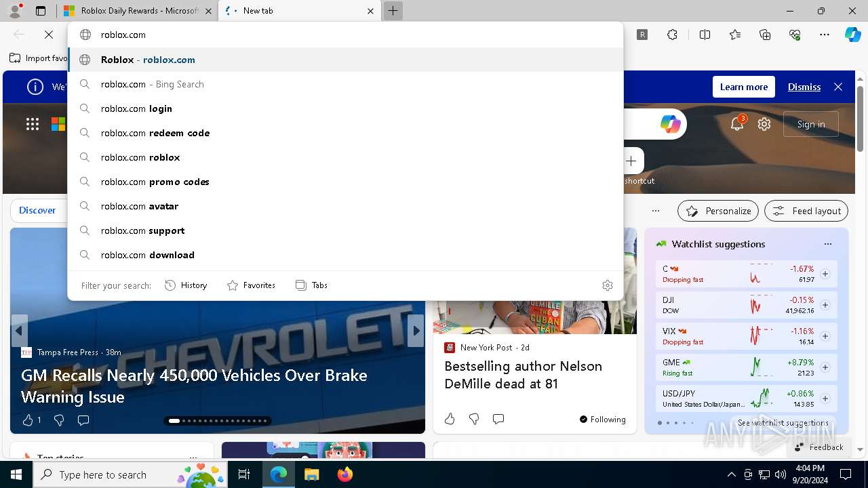
Task: Open Copilot sidebar icon
Action: point(852,35)
